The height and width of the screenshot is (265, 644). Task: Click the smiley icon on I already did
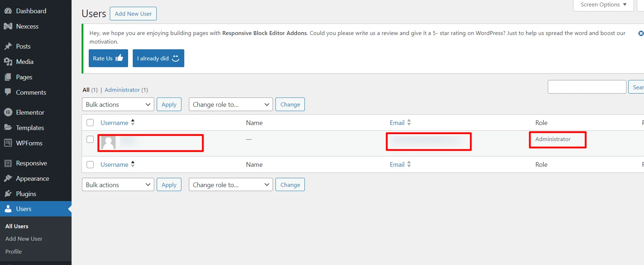(x=175, y=58)
